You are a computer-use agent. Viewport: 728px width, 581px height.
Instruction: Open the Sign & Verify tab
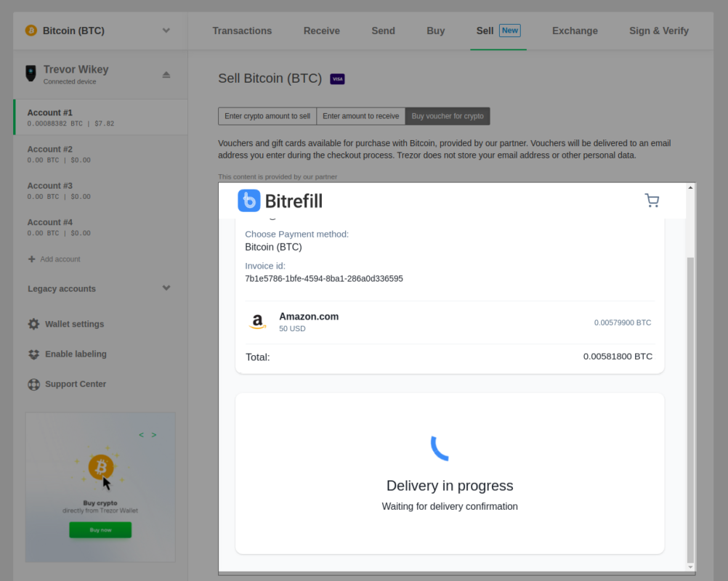click(x=659, y=31)
